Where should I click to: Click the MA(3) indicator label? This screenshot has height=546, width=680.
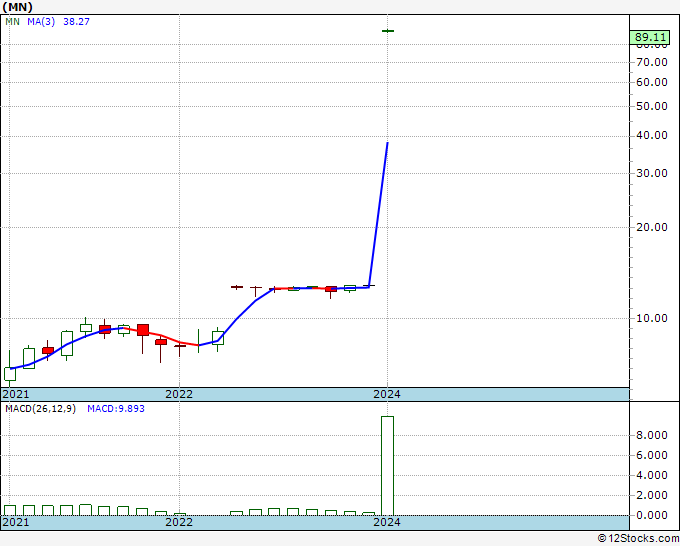(x=41, y=22)
